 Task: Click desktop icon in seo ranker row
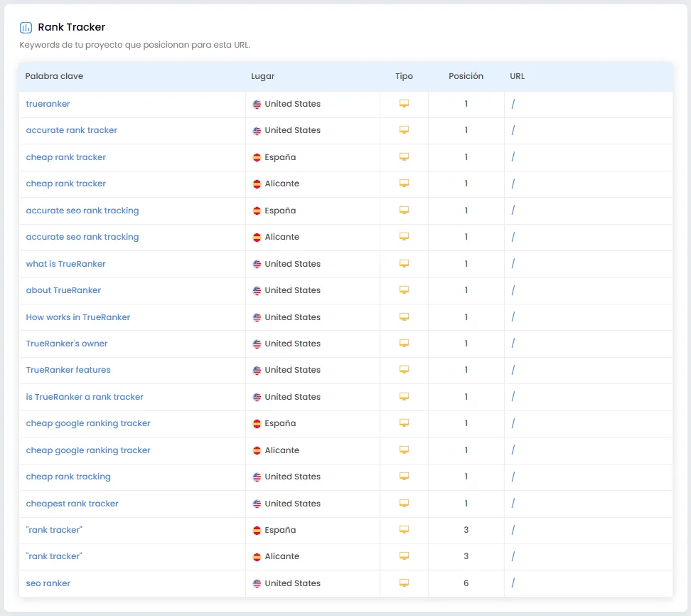click(x=404, y=583)
